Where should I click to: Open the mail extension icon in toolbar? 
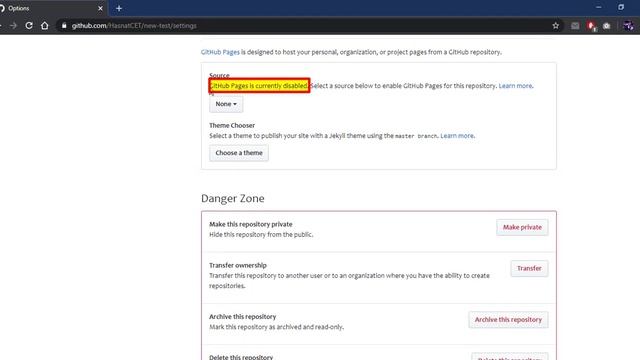click(x=575, y=26)
